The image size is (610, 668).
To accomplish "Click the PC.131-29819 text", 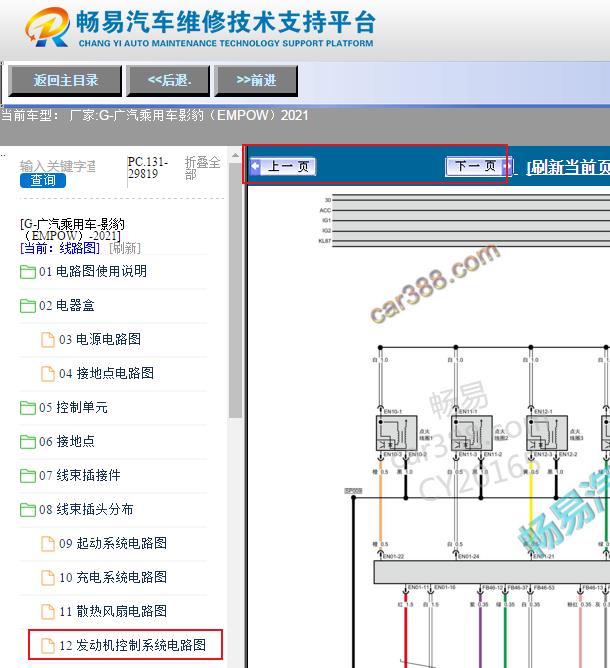I will (148, 168).
